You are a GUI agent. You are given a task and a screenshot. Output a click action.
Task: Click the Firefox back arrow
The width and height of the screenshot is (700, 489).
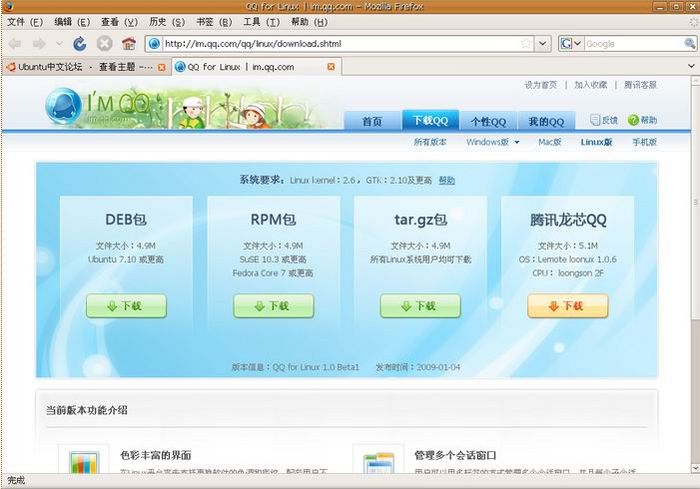coord(15,44)
